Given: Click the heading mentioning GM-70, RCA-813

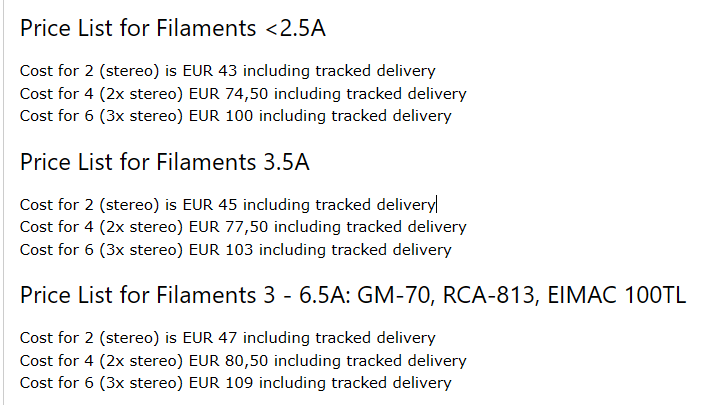Looking at the screenshot, I should click(353, 295).
